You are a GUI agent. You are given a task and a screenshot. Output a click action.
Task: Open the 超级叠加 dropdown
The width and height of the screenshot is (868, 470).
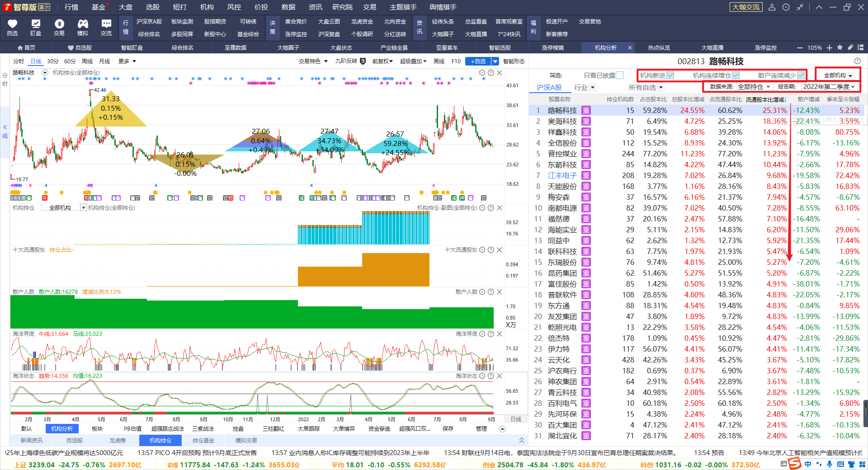[x=413, y=61]
